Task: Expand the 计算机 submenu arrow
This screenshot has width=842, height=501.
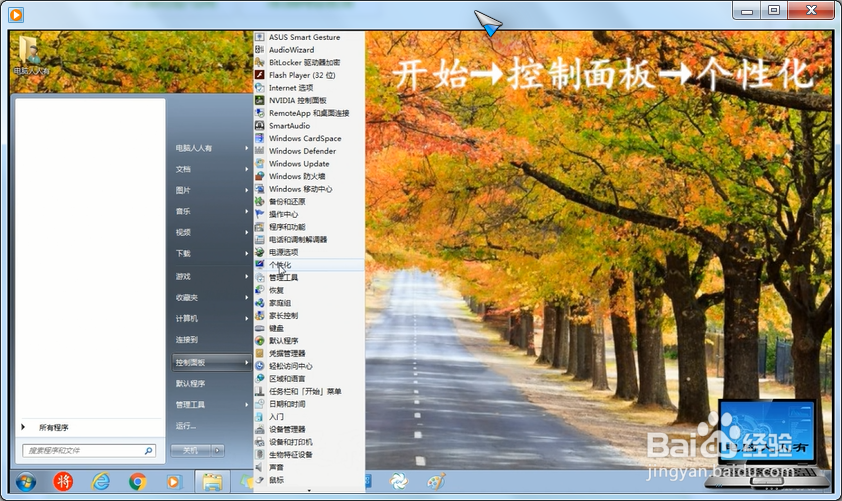Action: 246,318
